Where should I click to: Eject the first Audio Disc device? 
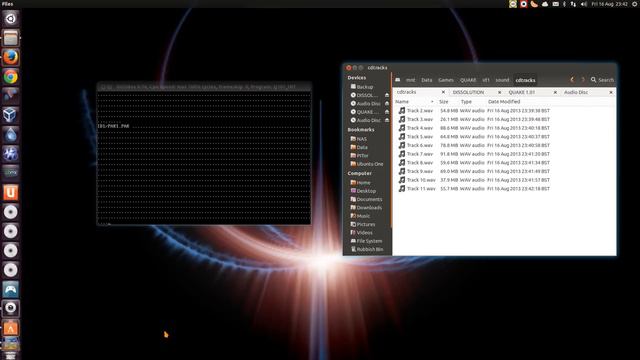point(387,104)
